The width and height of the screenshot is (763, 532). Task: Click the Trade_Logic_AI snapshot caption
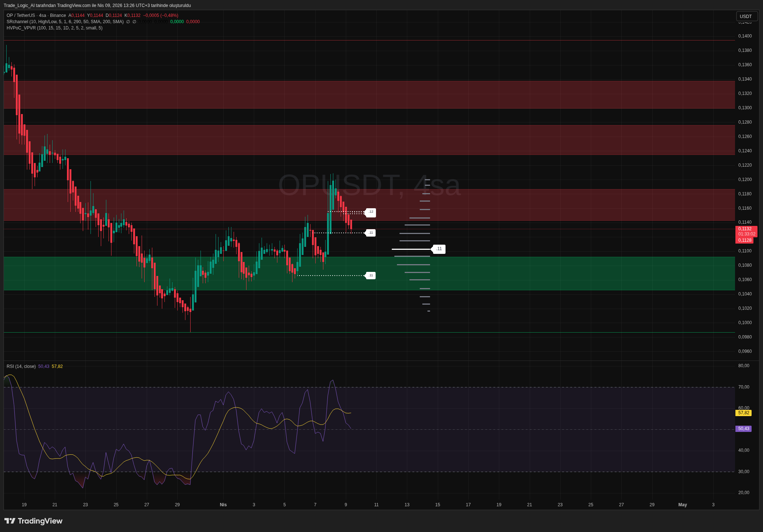point(97,6)
